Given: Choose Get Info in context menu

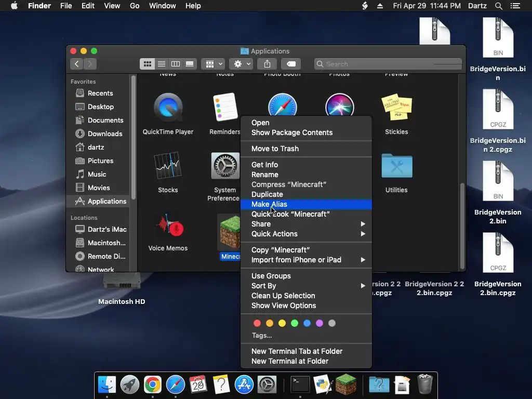Looking at the screenshot, I should pyautogui.click(x=306, y=165).
